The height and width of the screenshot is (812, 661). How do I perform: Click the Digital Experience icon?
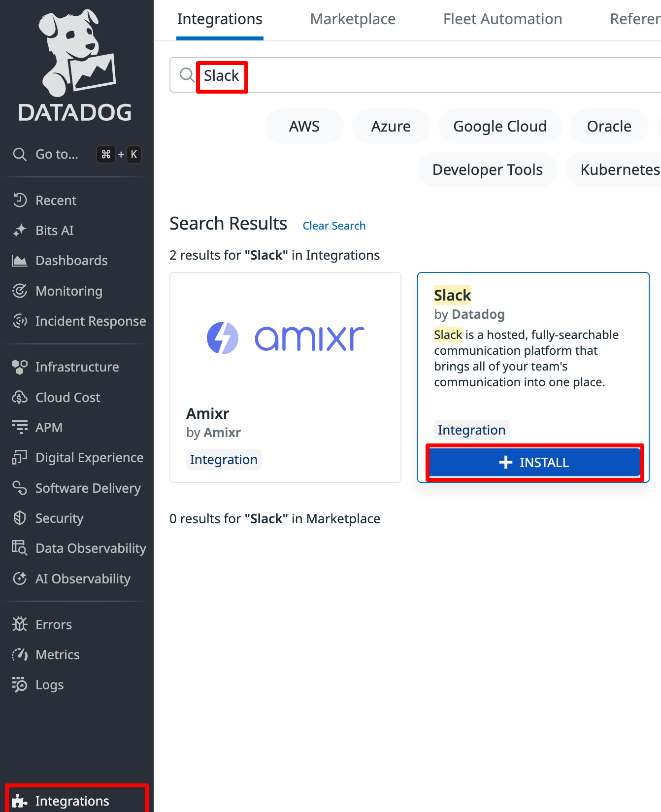pyautogui.click(x=20, y=457)
